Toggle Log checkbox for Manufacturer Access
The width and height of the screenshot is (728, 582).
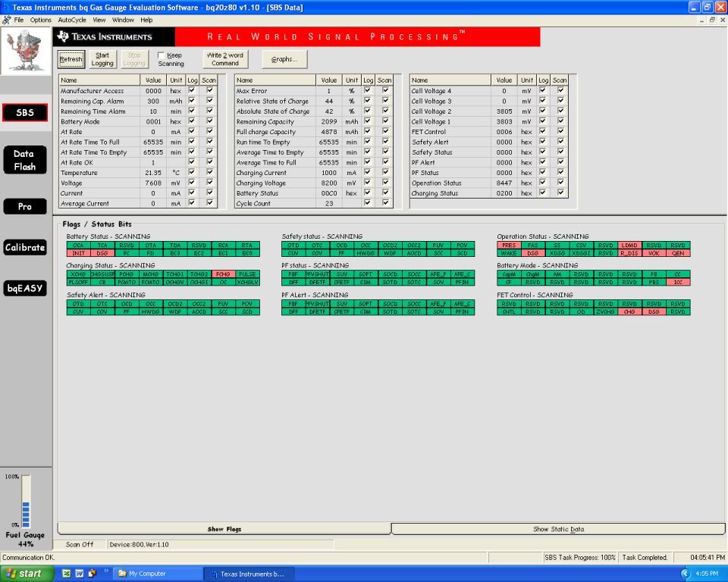coord(192,90)
